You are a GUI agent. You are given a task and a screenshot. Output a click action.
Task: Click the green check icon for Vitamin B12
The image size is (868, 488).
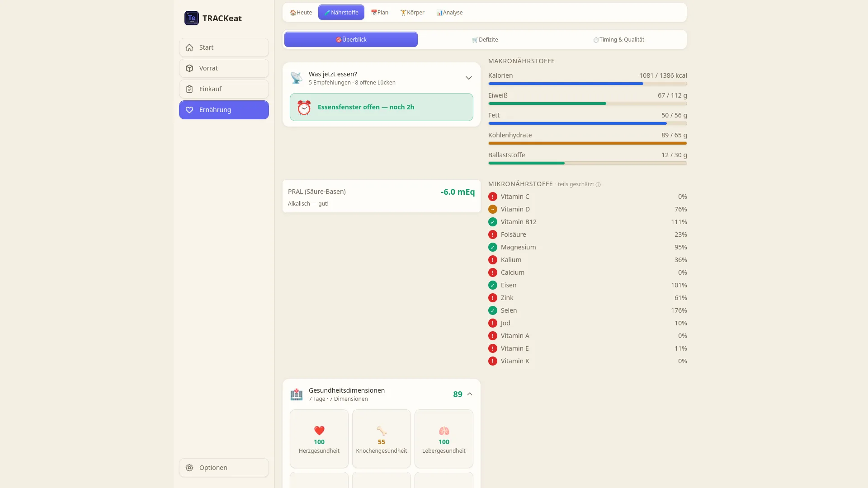493,222
